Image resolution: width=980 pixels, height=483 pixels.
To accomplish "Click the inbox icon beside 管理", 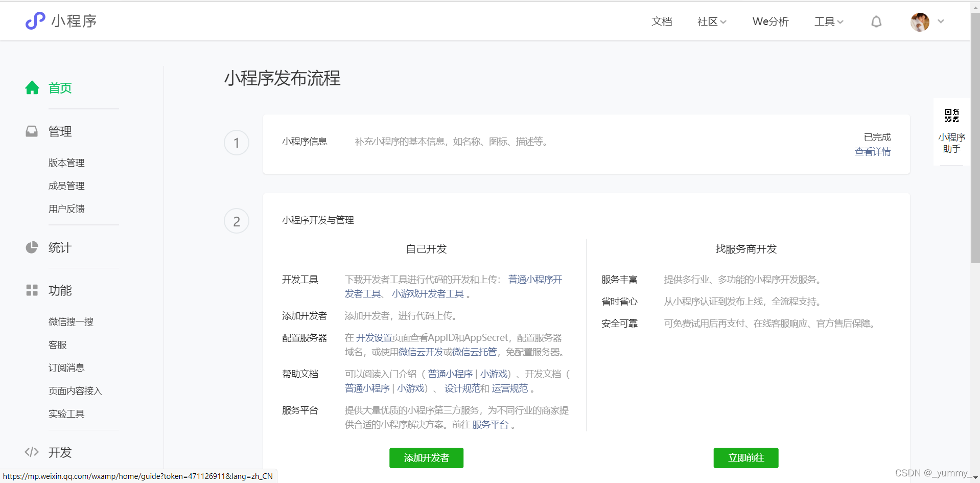I will tap(32, 131).
